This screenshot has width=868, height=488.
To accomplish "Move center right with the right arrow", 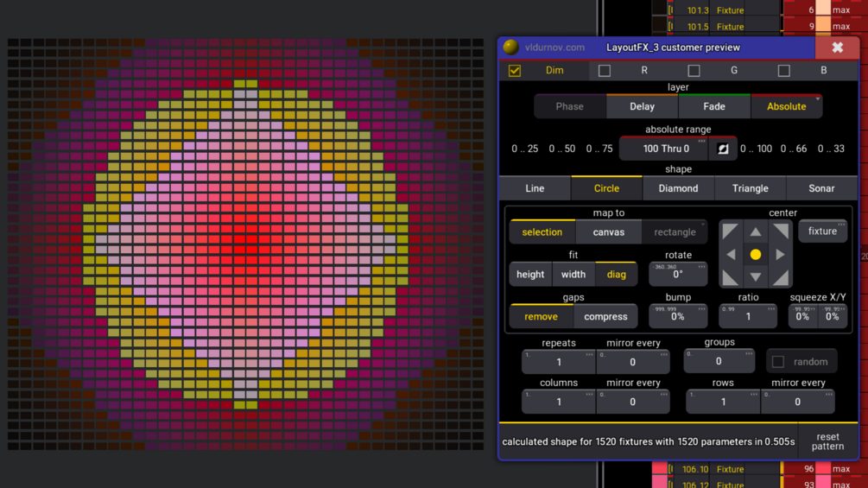I will pyautogui.click(x=781, y=255).
